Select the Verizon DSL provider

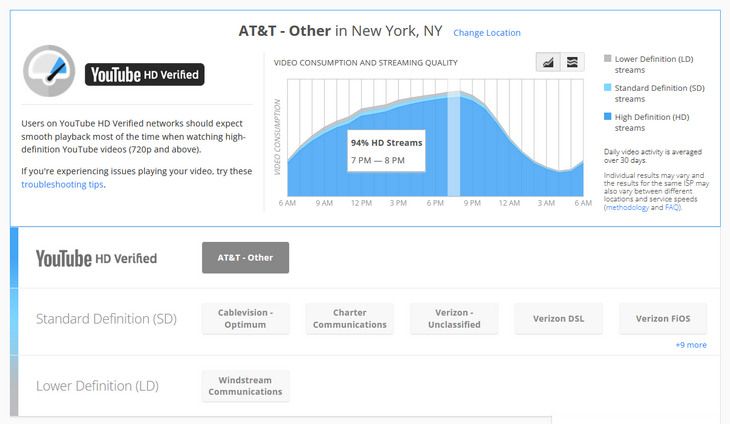[558, 318]
